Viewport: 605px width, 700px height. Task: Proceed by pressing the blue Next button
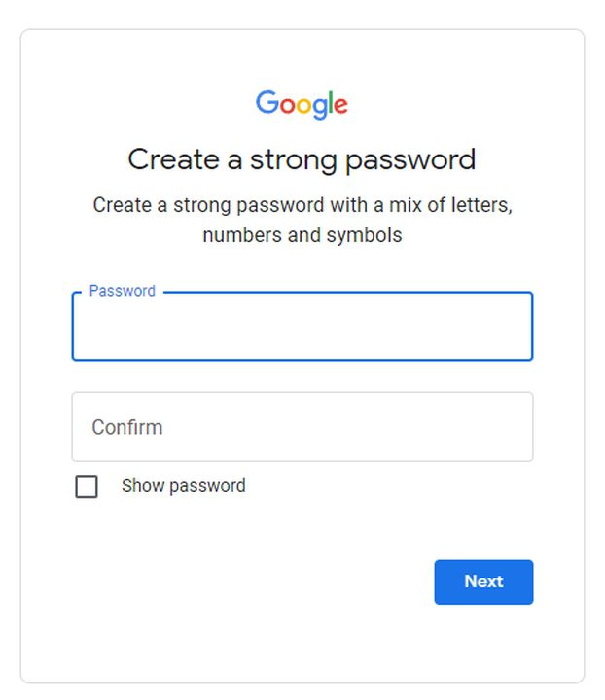coord(483,581)
